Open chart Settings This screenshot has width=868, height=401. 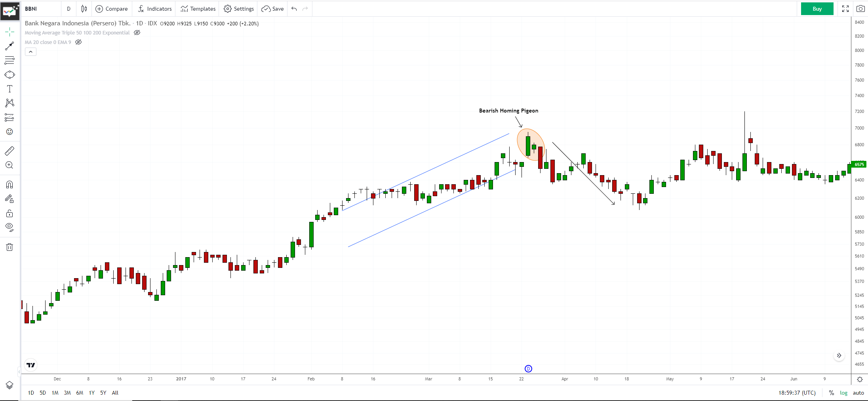[239, 9]
